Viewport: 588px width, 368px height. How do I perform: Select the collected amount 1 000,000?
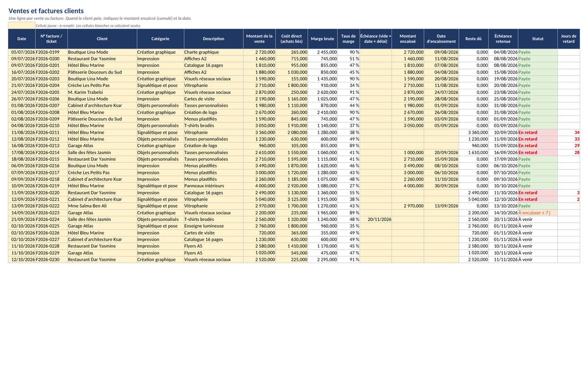tap(408, 153)
